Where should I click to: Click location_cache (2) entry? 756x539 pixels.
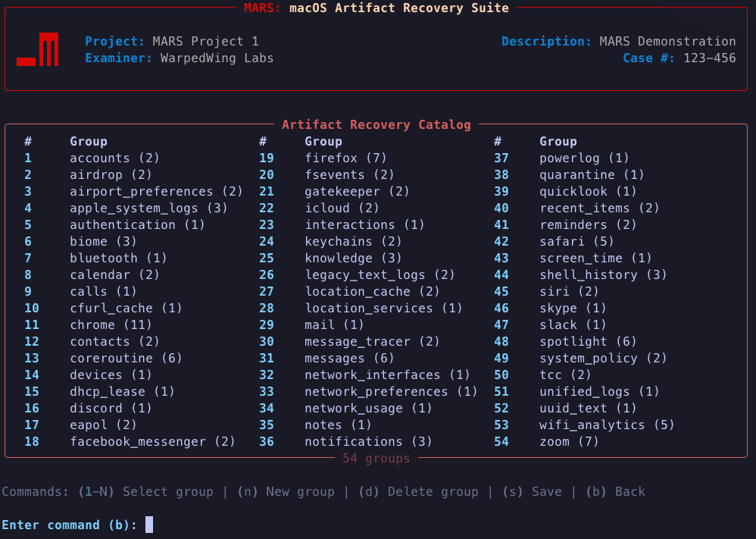click(x=372, y=291)
